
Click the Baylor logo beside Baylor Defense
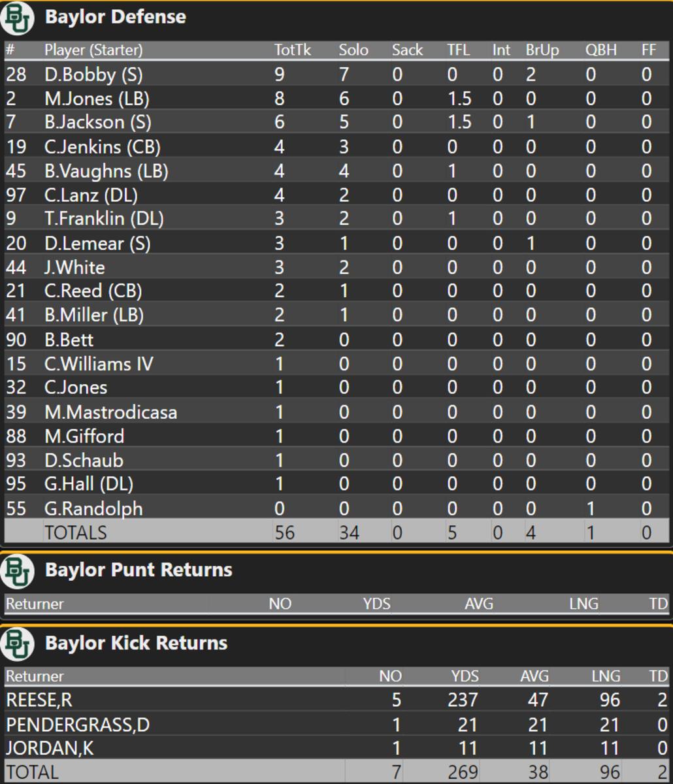click(x=17, y=18)
